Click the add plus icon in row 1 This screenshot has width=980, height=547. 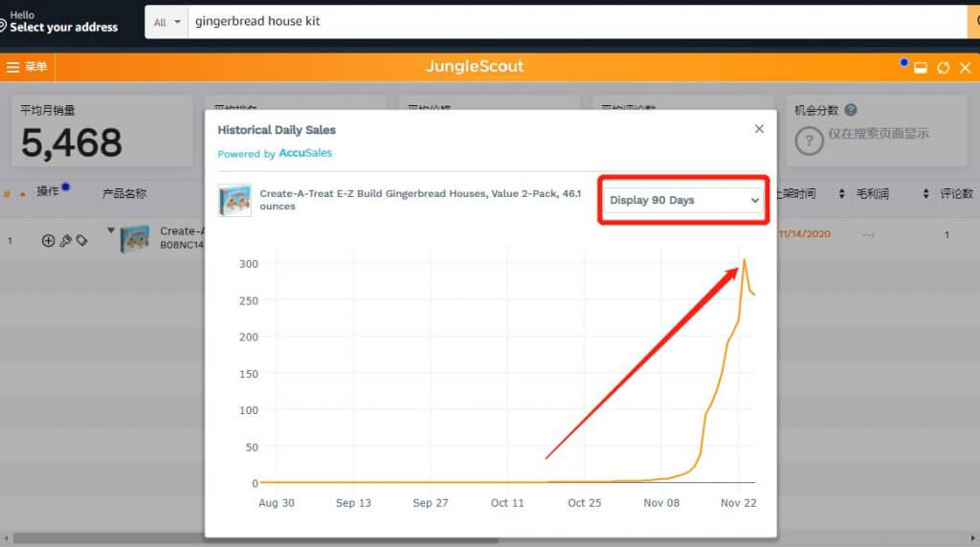[48, 240]
